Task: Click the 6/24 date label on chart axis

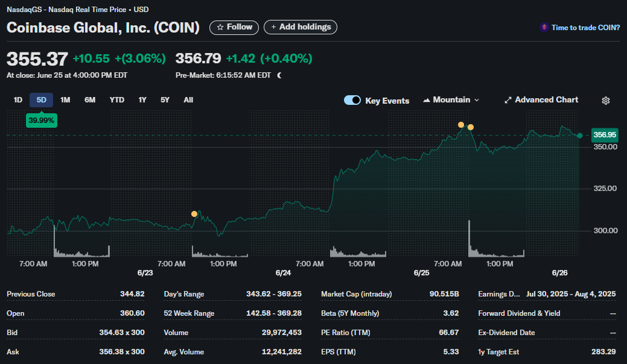Action: point(283,273)
